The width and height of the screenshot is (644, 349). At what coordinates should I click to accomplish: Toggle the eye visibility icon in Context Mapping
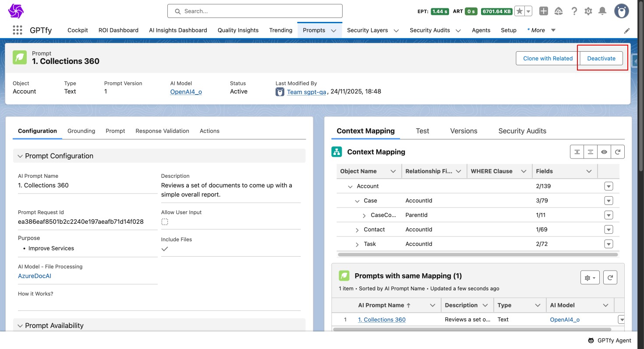click(604, 152)
